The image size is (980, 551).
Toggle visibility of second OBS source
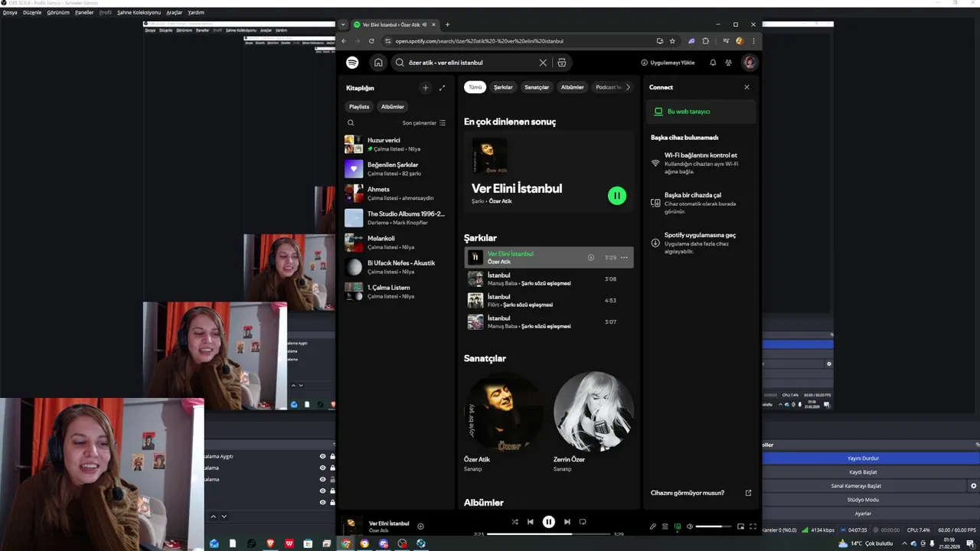(322, 468)
